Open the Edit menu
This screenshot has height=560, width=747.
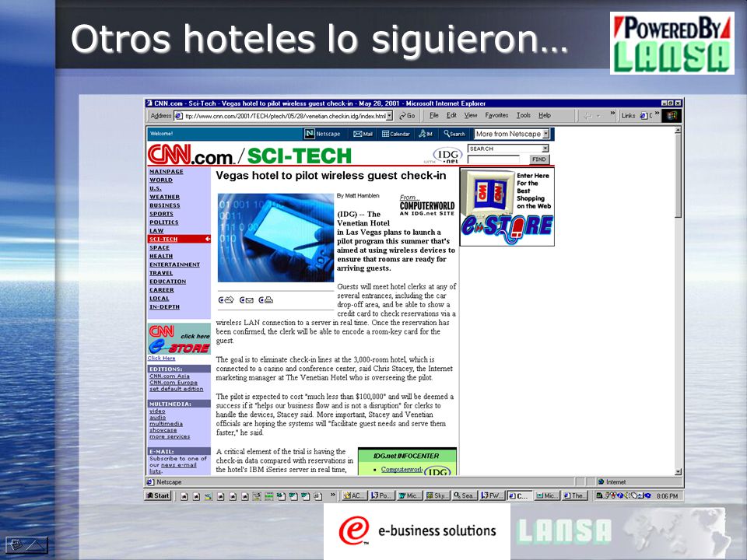(x=451, y=115)
